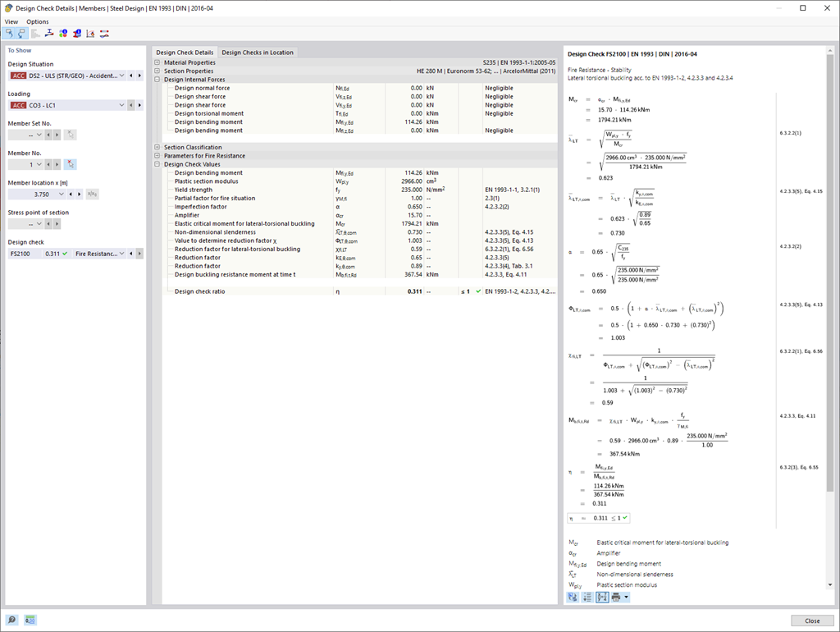This screenshot has height=632, width=840.
Task: Select the Plastic section modulus row
Action: coord(360,181)
